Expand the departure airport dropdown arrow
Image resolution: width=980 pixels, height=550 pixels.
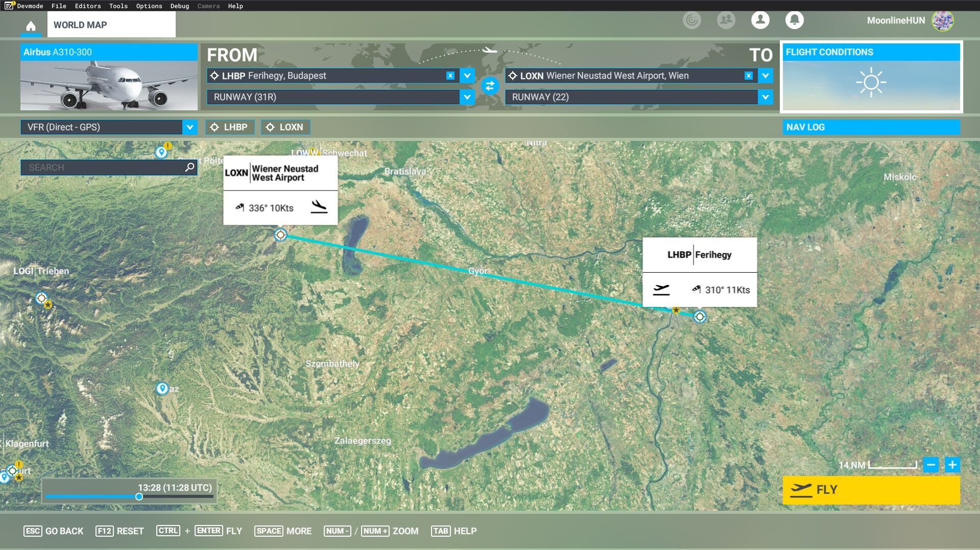point(467,76)
